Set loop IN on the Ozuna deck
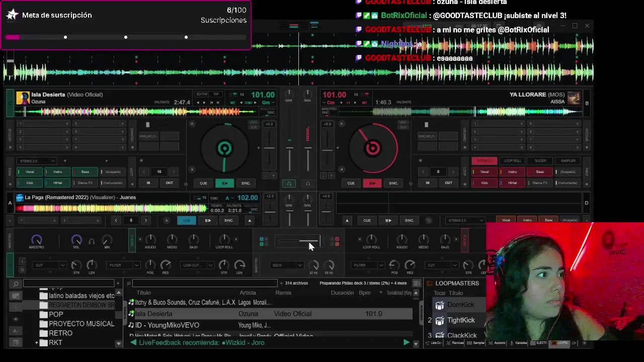Viewport: 644px width, 362px height. (148, 183)
